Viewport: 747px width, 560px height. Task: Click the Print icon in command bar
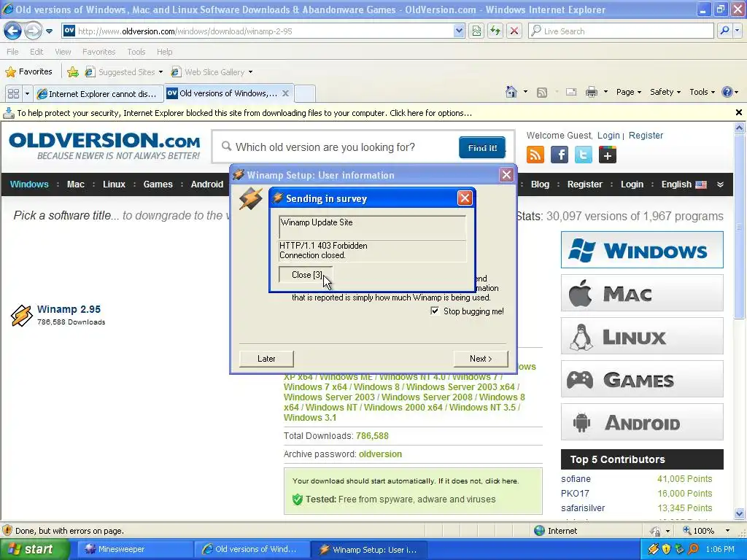pos(591,93)
